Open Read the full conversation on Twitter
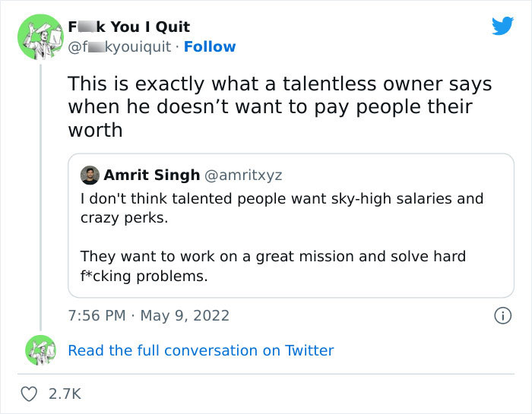This screenshot has width=532, height=414. click(x=201, y=350)
